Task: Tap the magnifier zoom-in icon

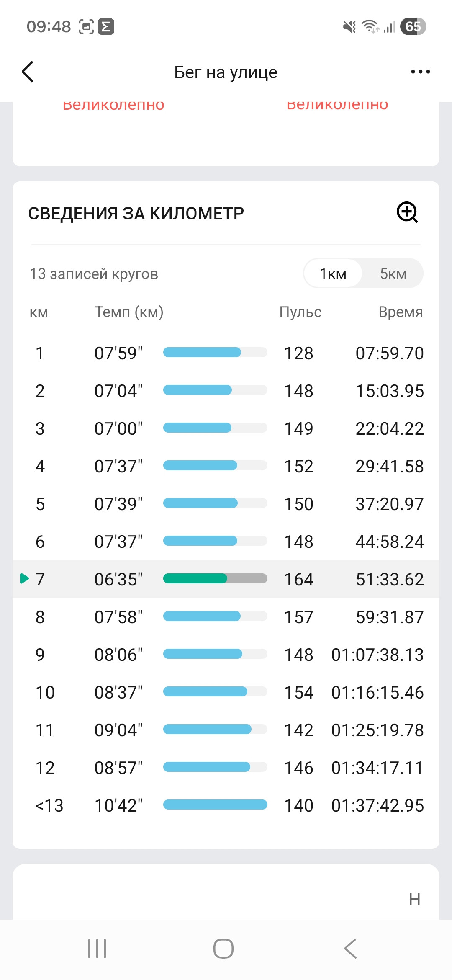Action: tap(408, 212)
